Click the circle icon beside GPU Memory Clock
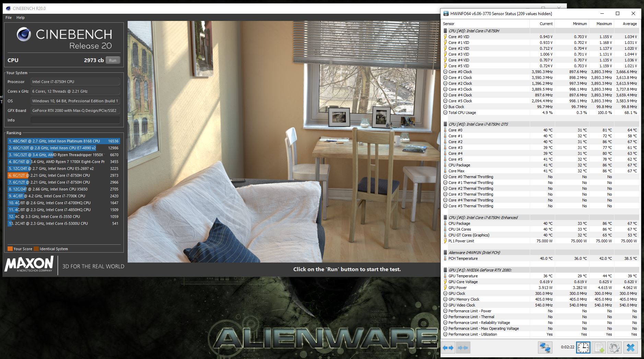Screen dimensions: 644x359 coord(445,299)
